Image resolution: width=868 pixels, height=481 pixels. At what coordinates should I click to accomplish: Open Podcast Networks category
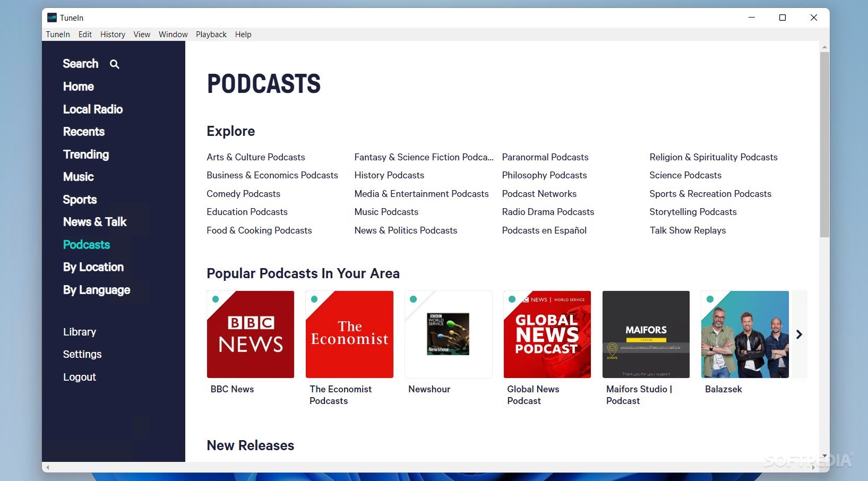[x=539, y=194]
